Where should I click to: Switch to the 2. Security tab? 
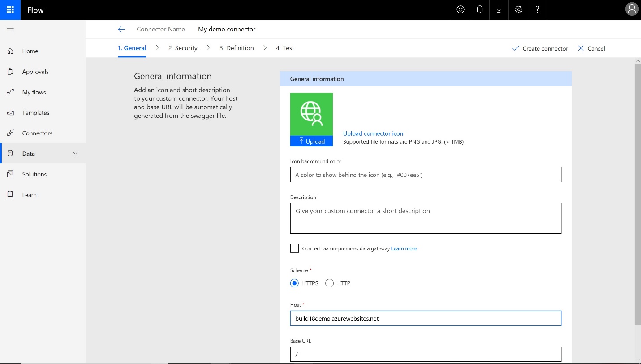183,48
